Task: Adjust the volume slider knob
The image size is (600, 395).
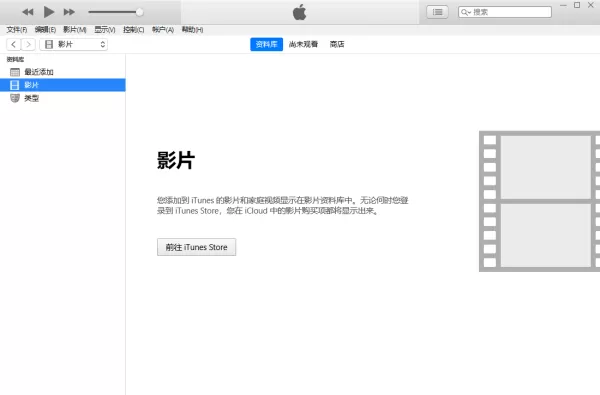Action: (x=140, y=12)
